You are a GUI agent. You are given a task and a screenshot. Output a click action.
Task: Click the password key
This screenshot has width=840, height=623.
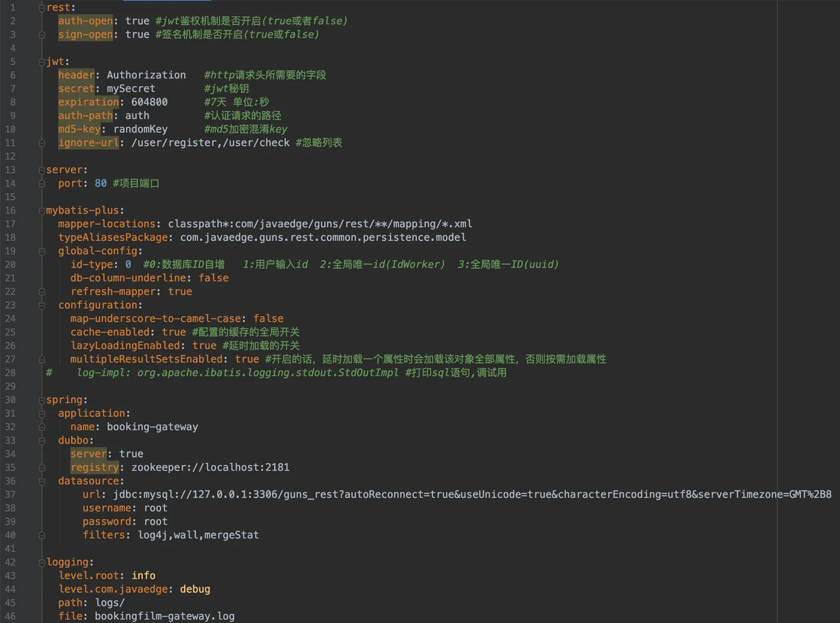[x=107, y=522]
